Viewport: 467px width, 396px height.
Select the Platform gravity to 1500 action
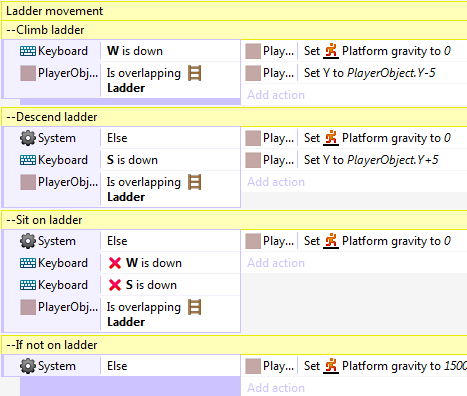(x=385, y=366)
